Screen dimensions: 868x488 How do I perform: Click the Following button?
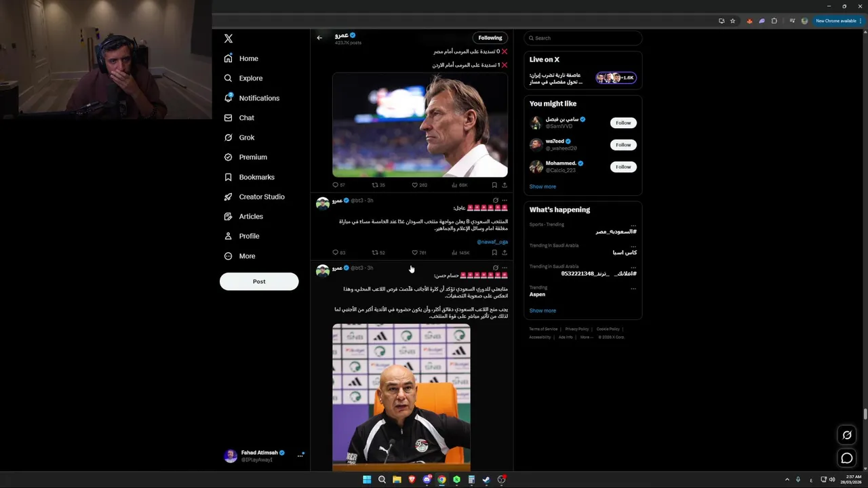point(490,38)
